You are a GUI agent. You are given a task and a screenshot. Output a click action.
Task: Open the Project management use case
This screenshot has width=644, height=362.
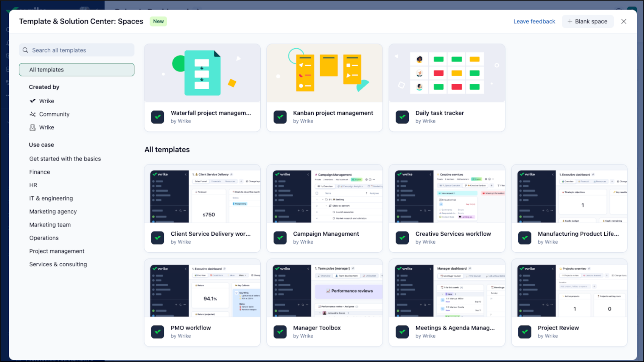tap(57, 251)
